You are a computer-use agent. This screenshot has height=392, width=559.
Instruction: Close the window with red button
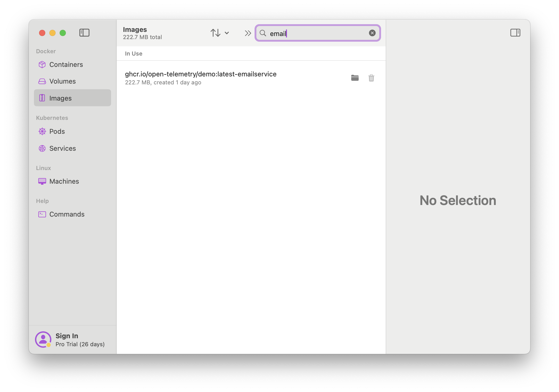coord(42,33)
